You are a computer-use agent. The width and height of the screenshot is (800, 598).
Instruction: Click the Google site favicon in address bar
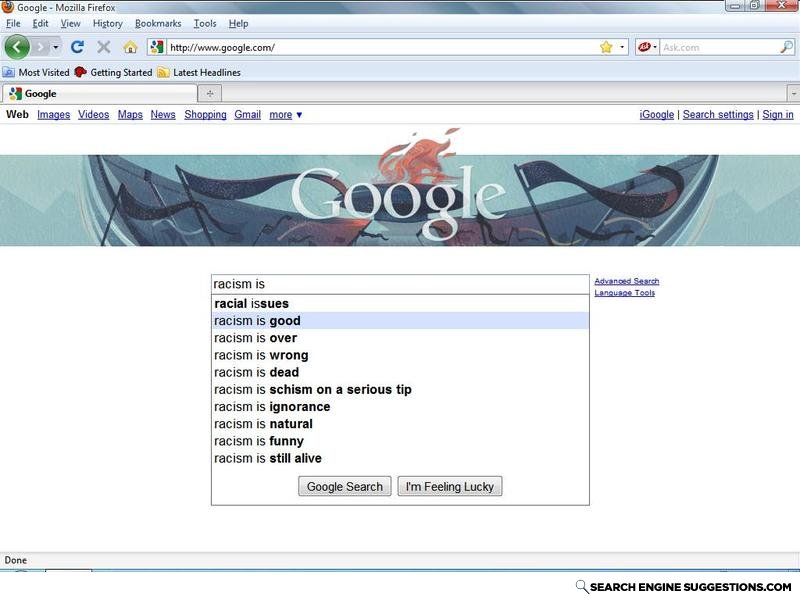(157, 47)
